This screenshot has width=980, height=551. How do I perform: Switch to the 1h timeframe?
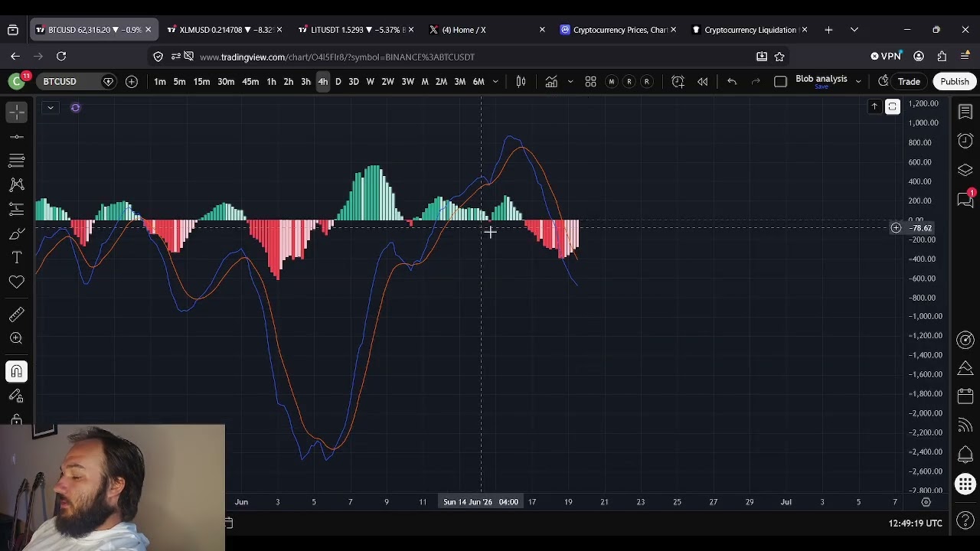coord(271,81)
